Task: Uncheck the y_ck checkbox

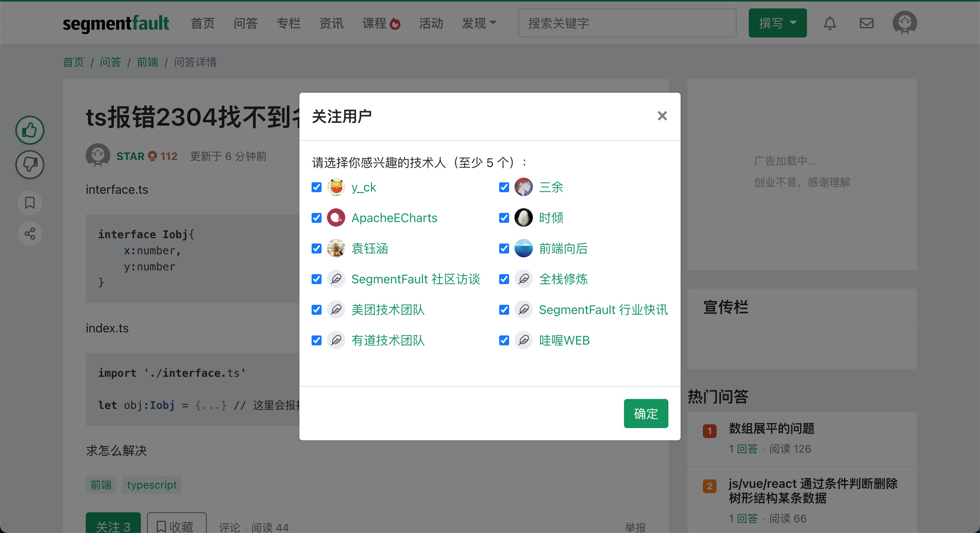Action: [x=317, y=187]
